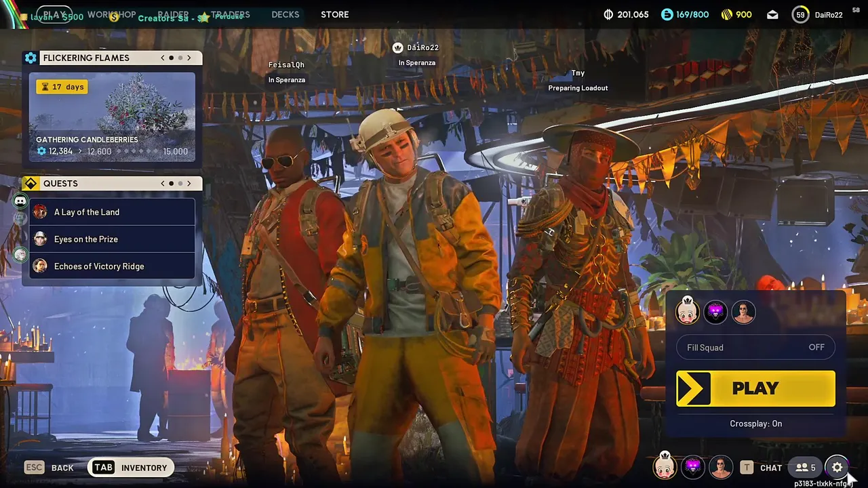Viewport: 868px width, 488px height.
Task: Click the hourglass 17 days timer badge
Action: pos(62,87)
